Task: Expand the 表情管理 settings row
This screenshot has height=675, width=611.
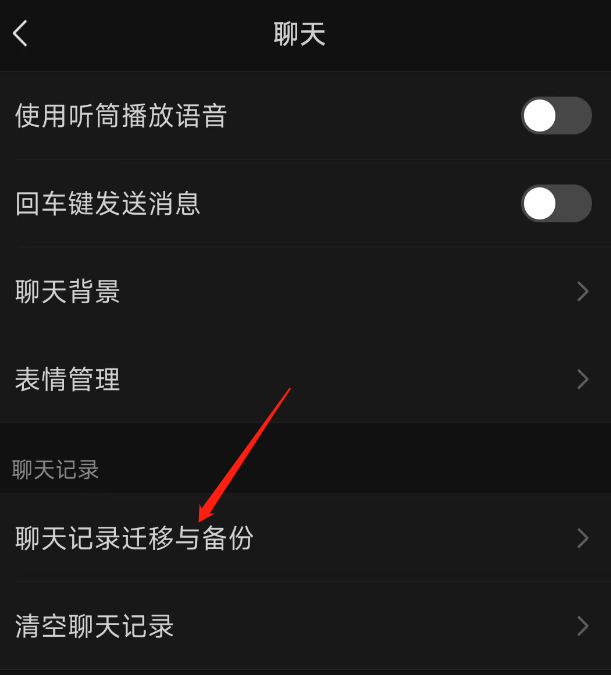Action: (305, 379)
